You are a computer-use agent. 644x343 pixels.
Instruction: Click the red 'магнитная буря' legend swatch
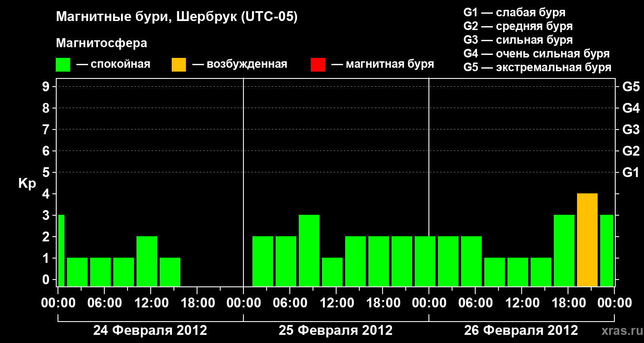click(x=318, y=65)
